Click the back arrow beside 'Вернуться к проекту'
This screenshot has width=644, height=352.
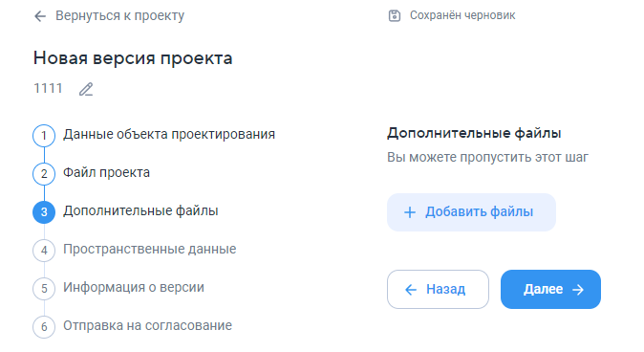point(40,16)
